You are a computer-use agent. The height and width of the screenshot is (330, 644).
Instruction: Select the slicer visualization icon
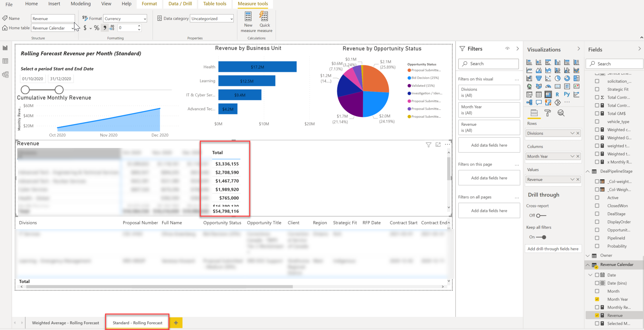click(529, 95)
